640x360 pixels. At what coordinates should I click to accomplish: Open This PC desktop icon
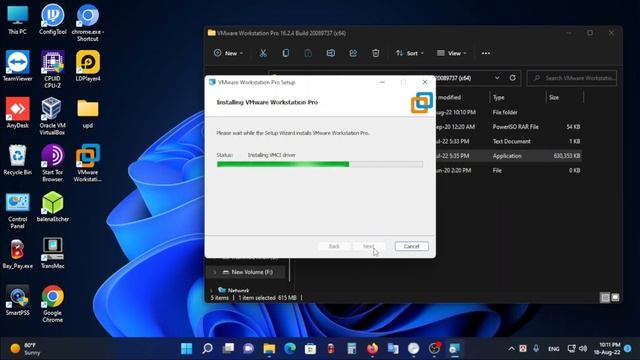[18, 20]
